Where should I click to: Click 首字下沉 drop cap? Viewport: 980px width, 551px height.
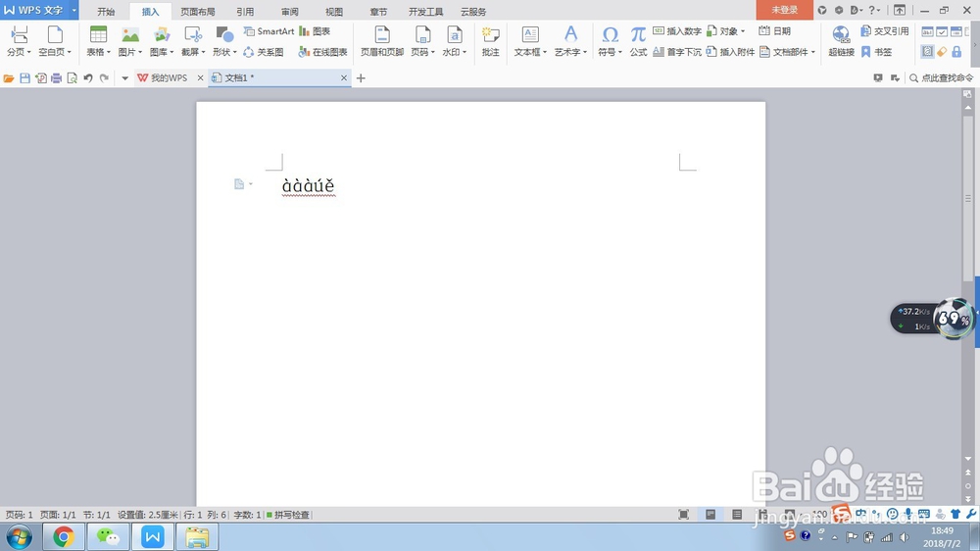pyautogui.click(x=677, y=52)
